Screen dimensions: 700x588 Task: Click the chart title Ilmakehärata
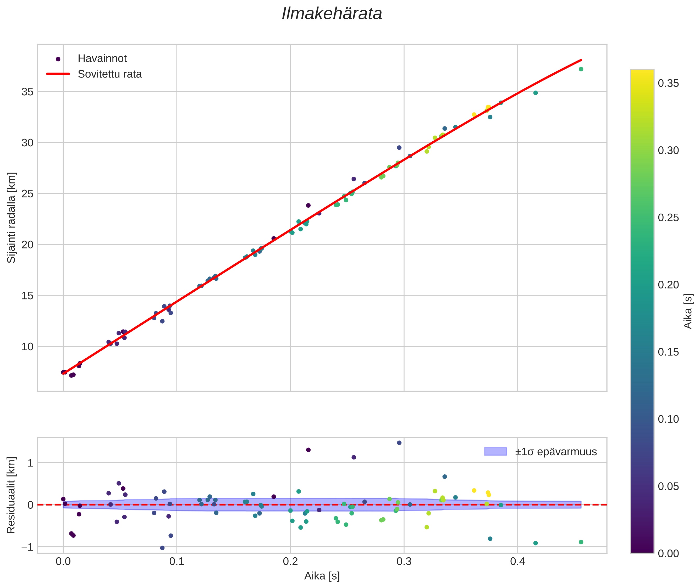pos(332,14)
